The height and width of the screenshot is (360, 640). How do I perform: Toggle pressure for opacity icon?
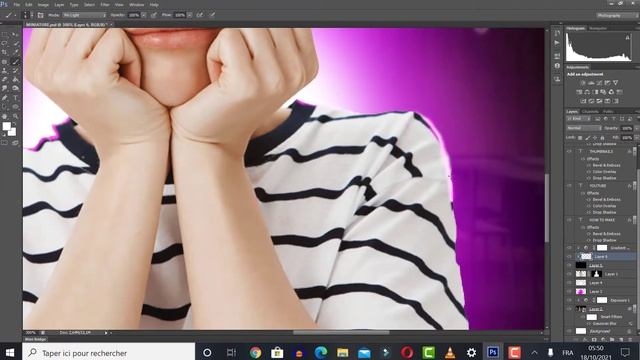(x=154, y=15)
